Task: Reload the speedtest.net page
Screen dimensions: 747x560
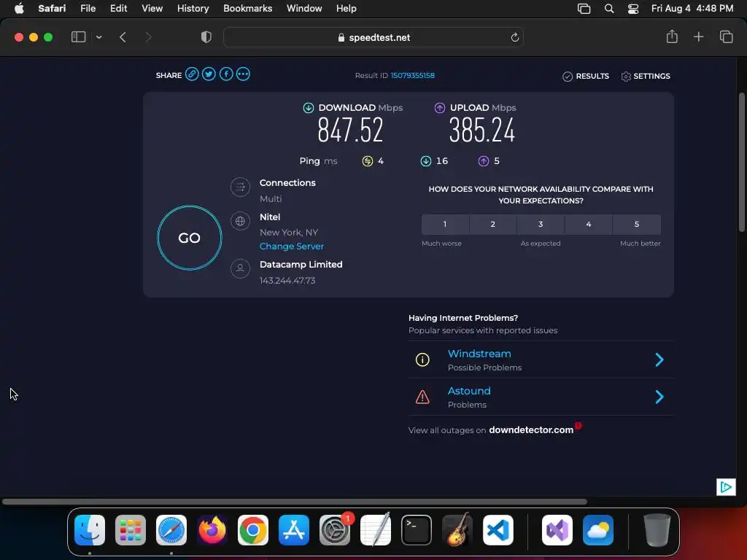Action: click(x=514, y=37)
